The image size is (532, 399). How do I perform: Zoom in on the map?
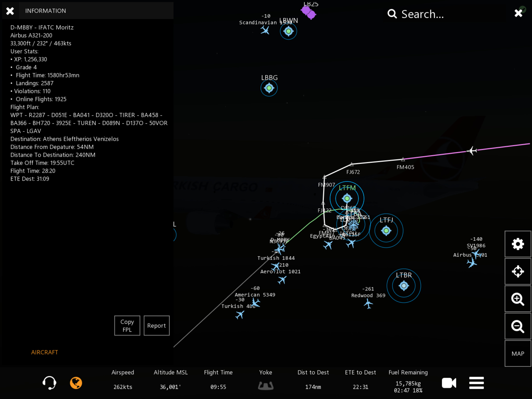tap(517, 299)
